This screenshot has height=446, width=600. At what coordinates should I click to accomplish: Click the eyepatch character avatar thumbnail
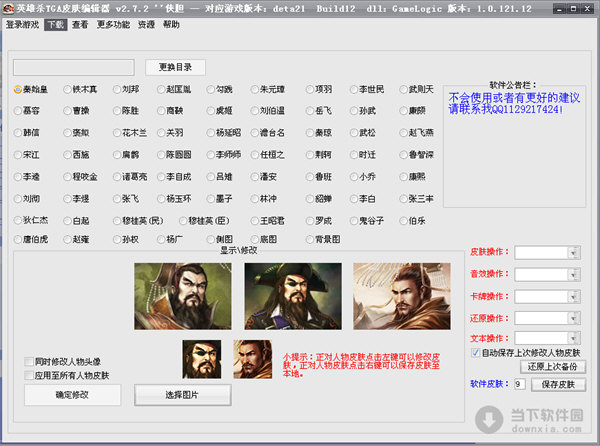(x=201, y=359)
